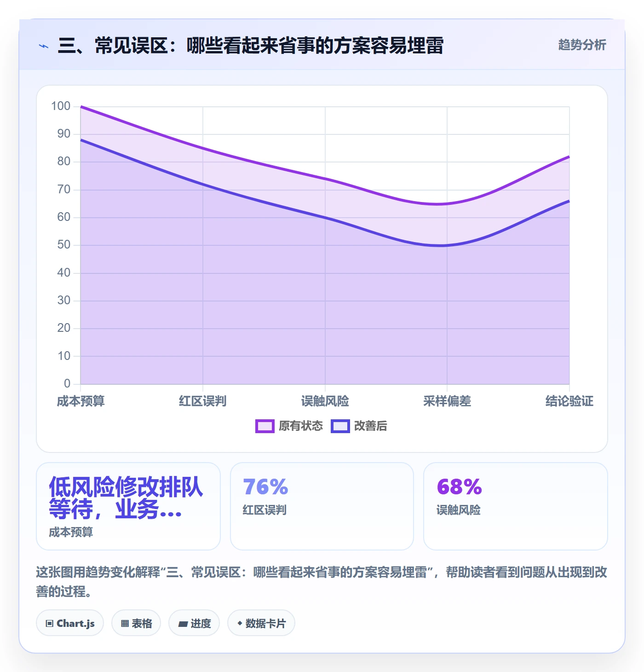The image size is (644, 672).
Task: Select the Chart.js tag chip
Action: (x=70, y=623)
